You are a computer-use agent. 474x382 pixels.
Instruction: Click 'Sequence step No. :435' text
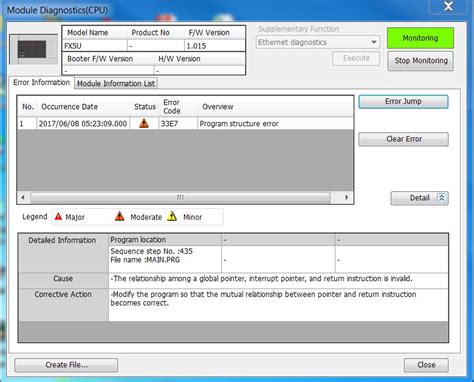click(x=151, y=251)
